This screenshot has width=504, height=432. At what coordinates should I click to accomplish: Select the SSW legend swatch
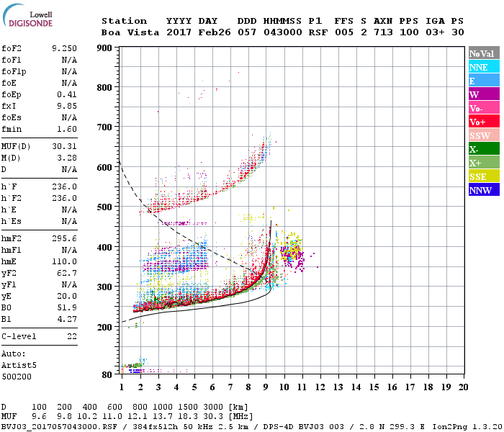point(484,135)
